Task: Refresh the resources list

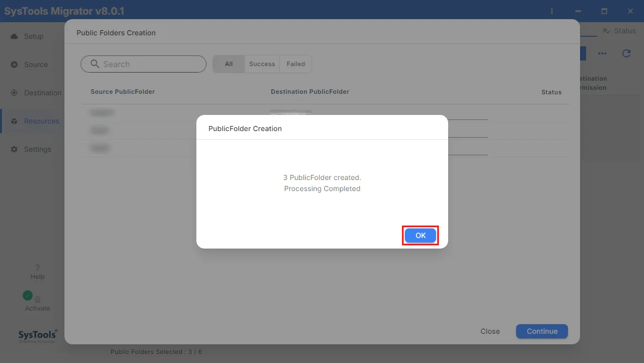Action: click(x=626, y=53)
